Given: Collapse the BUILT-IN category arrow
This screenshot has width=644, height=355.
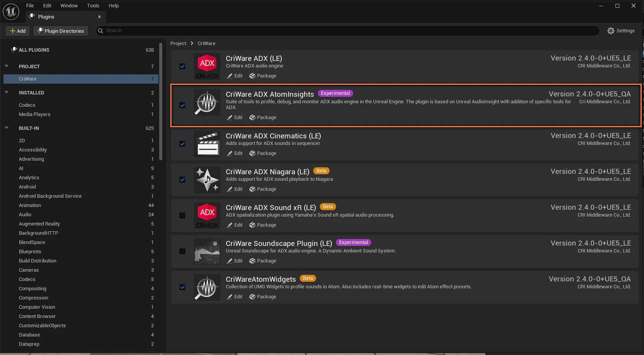Looking at the screenshot, I should 7,128.
